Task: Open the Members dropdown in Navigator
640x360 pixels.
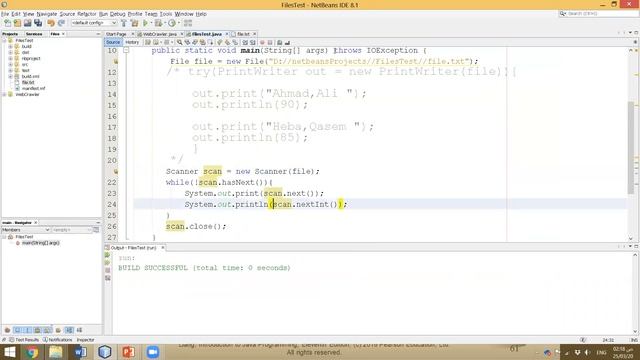Action: (26, 230)
